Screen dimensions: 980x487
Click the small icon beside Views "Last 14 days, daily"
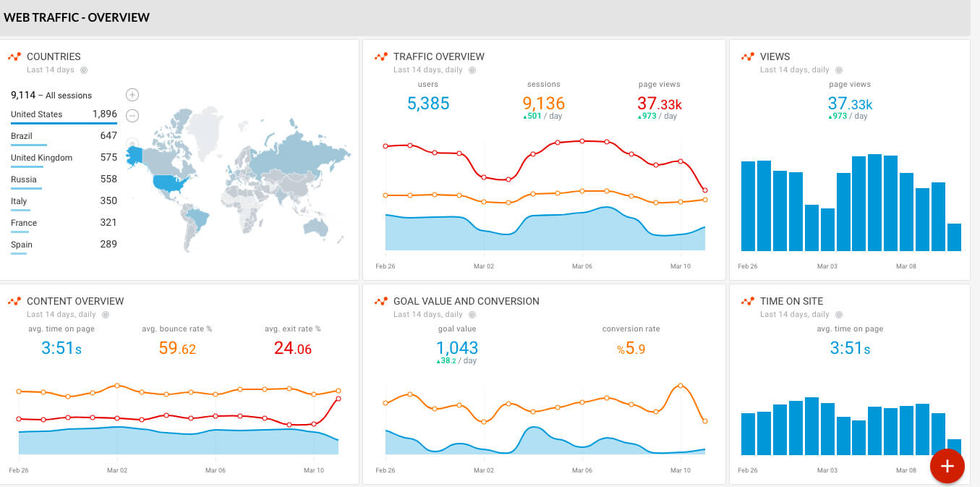point(839,70)
